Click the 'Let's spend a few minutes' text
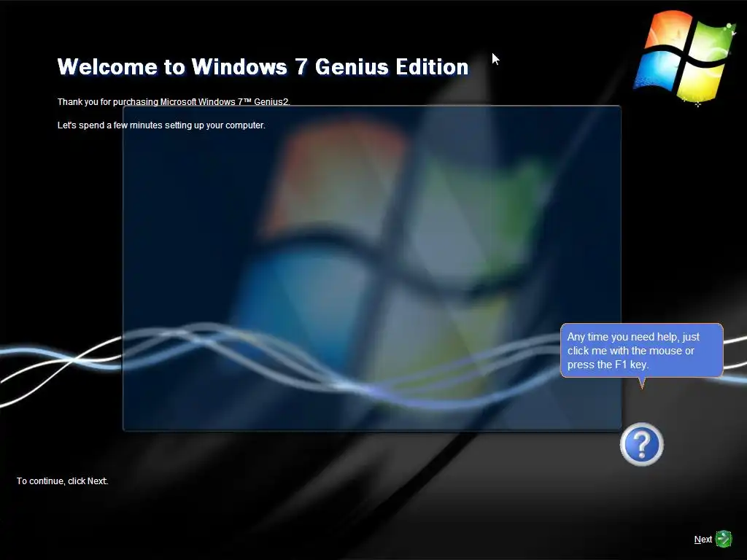 tap(161, 125)
